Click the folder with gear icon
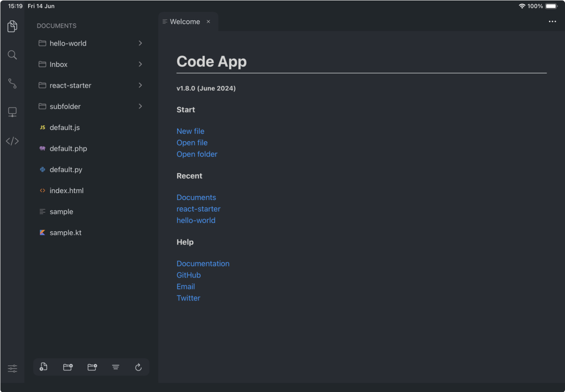The width and height of the screenshot is (565, 392). [92, 367]
